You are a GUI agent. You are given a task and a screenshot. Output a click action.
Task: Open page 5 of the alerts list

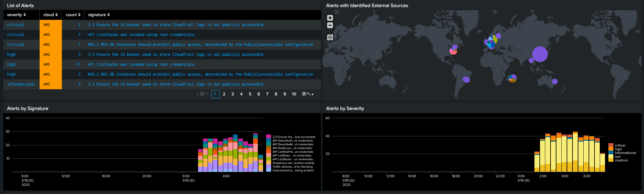[250, 94]
